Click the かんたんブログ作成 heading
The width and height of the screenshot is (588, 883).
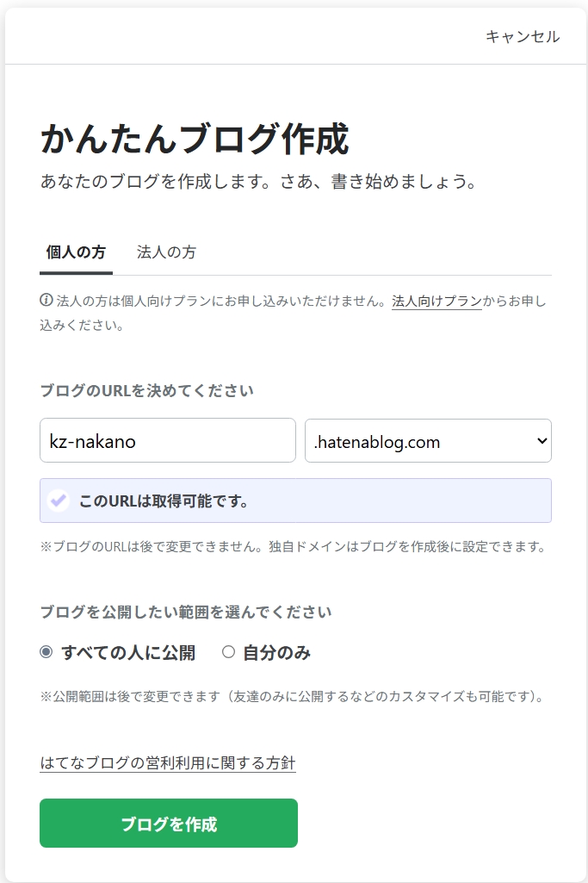[195, 139]
